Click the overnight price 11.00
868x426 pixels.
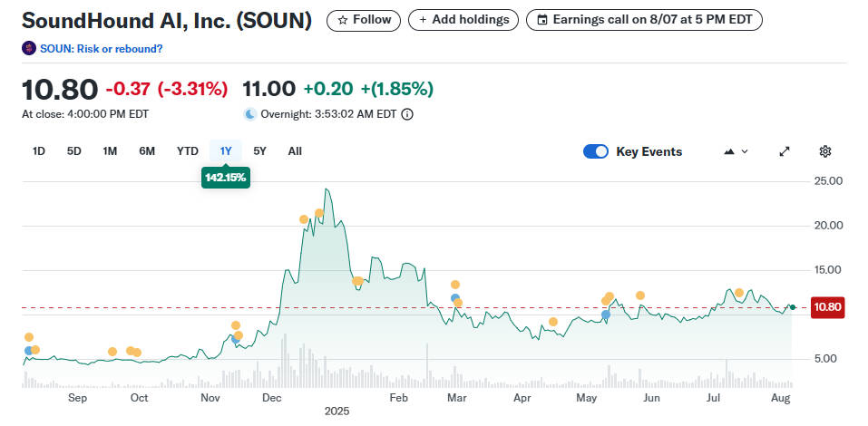click(269, 89)
